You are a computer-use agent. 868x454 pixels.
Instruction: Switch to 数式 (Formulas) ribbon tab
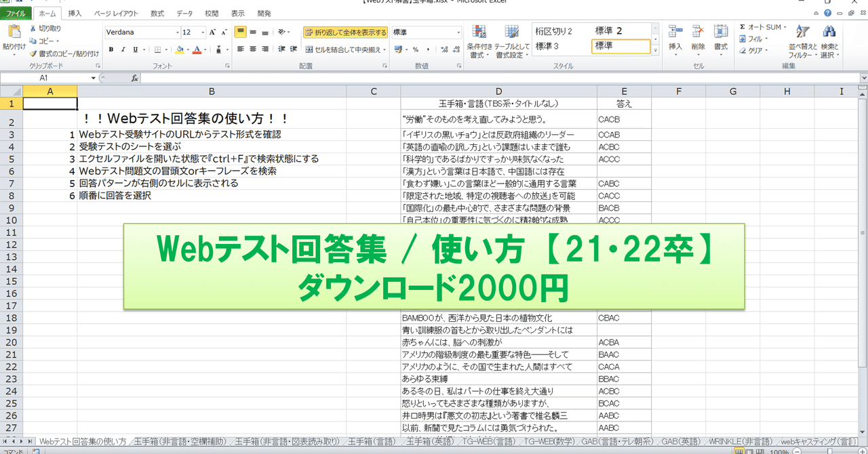[x=157, y=13]
